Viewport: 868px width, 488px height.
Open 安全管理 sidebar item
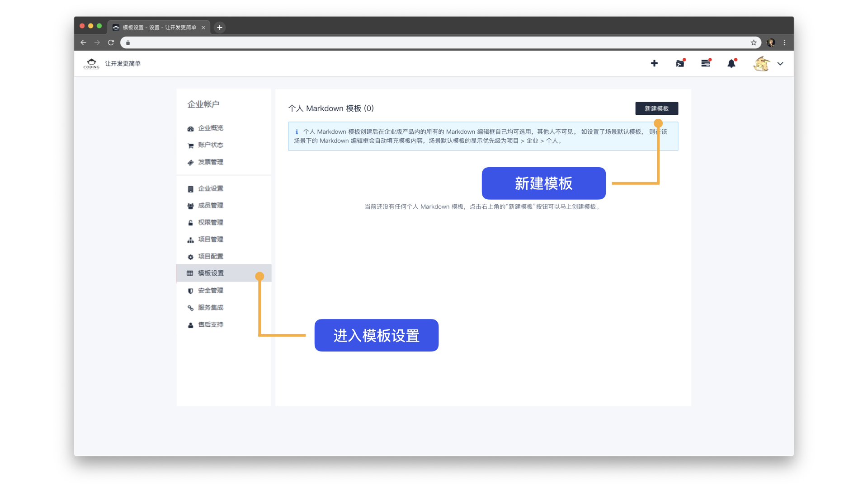(210, 291)
